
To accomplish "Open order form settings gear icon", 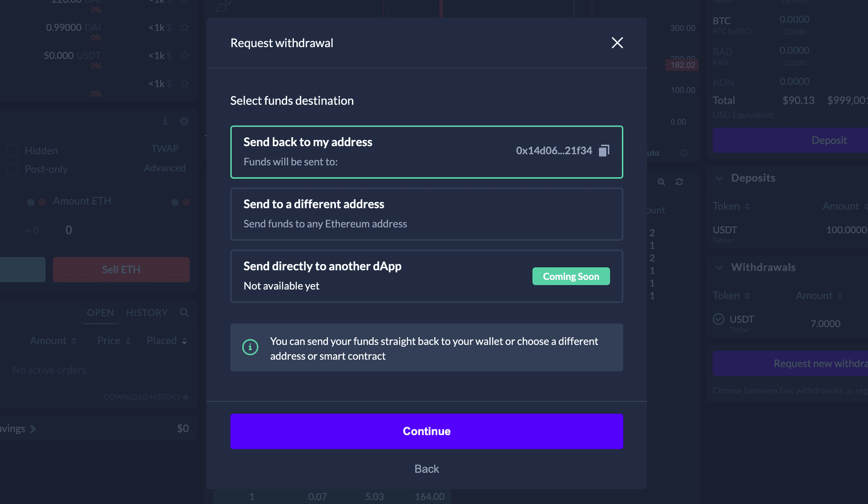I will (184, 121).
